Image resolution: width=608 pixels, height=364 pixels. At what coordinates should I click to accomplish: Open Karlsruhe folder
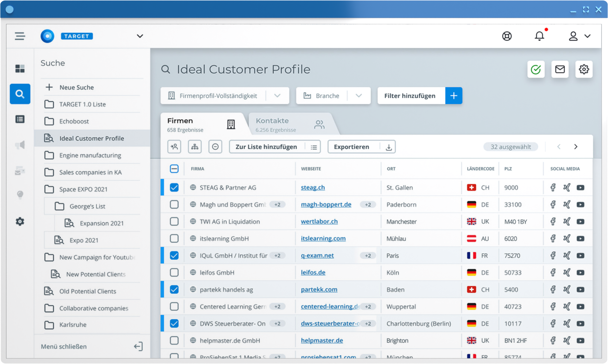coord(73,325)
